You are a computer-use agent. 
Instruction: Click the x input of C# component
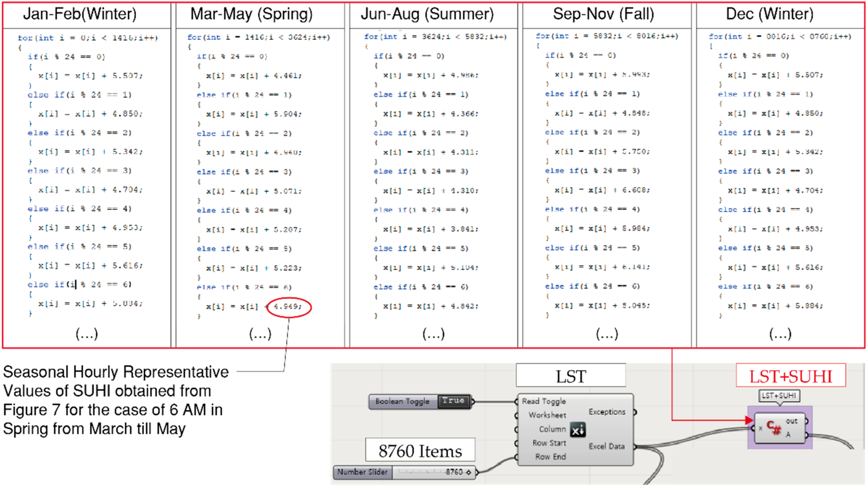point(760,429)
